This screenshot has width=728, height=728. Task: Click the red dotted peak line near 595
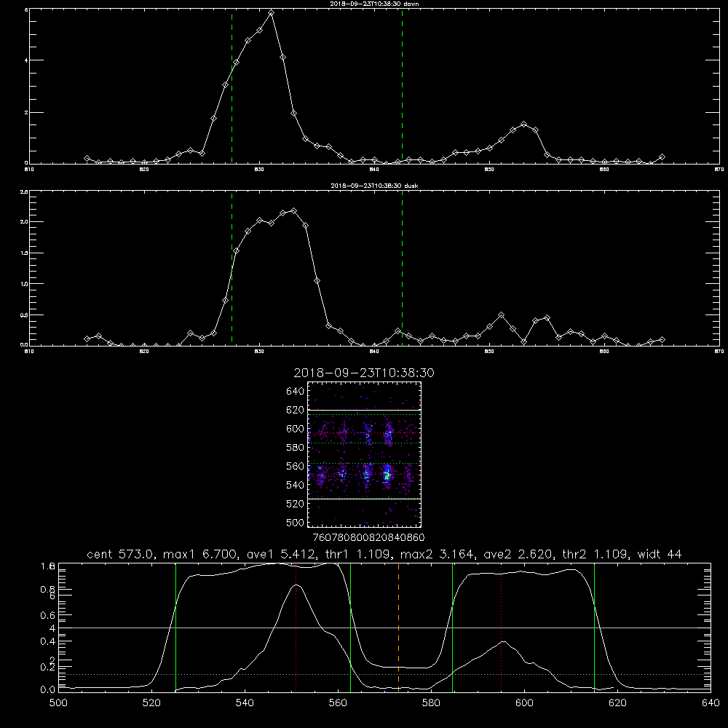502,628
